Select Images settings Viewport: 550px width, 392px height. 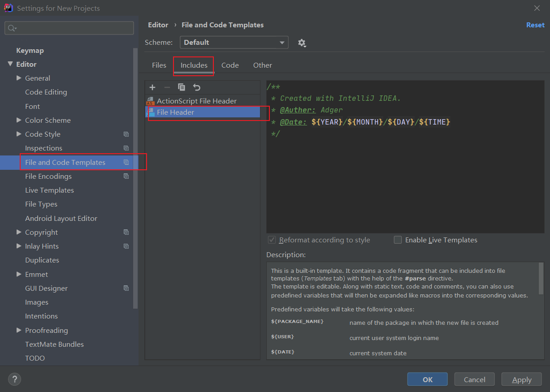37,302
